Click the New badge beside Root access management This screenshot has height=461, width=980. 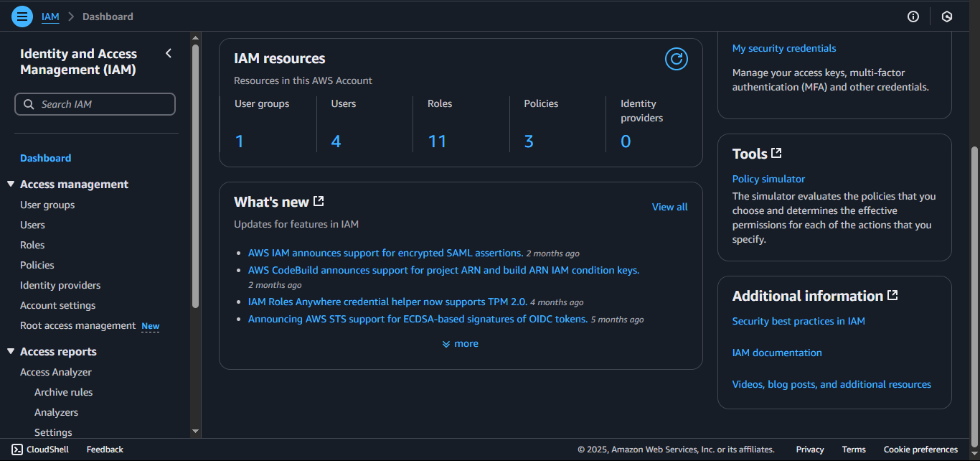click(151, 326)
